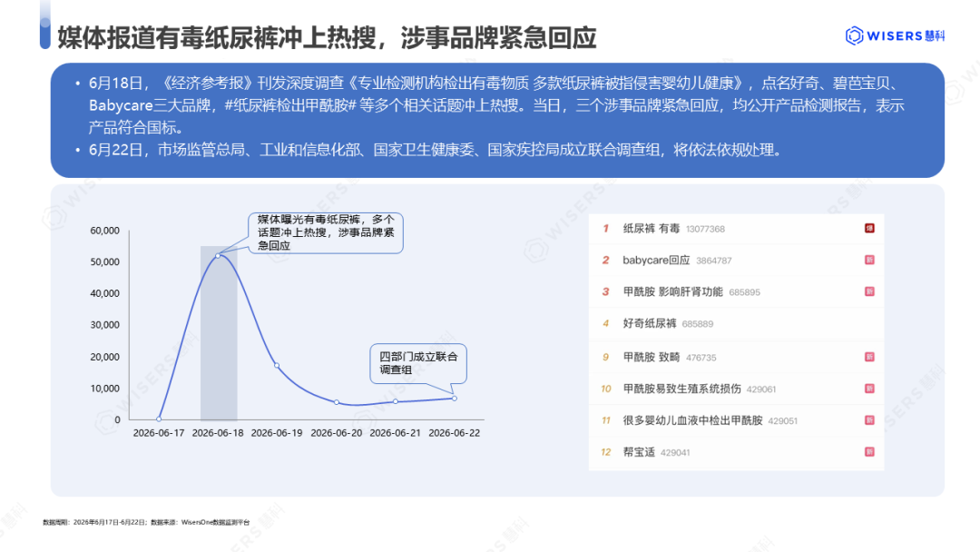This screenshot has height=552, width=980.
Task: Click rank number 4 in hot list
Action: [605, 323]
